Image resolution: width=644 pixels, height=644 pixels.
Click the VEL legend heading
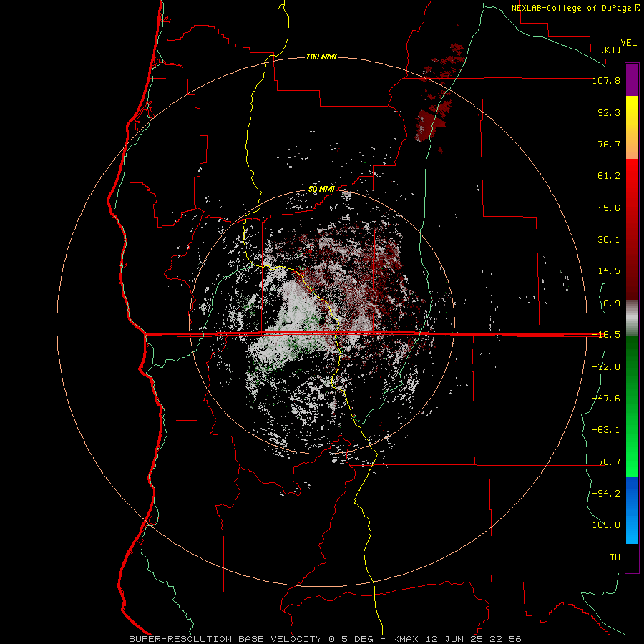628,43
